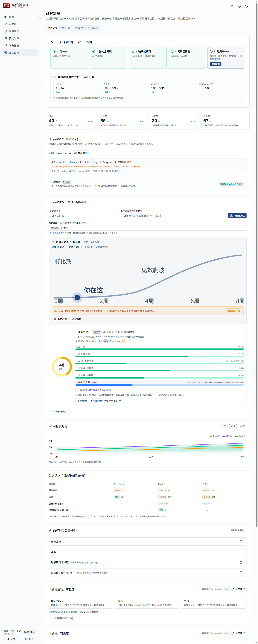Click the 预约发布 paper-plane icon in sidebar
258x644 pixels.
click(6, 38)
